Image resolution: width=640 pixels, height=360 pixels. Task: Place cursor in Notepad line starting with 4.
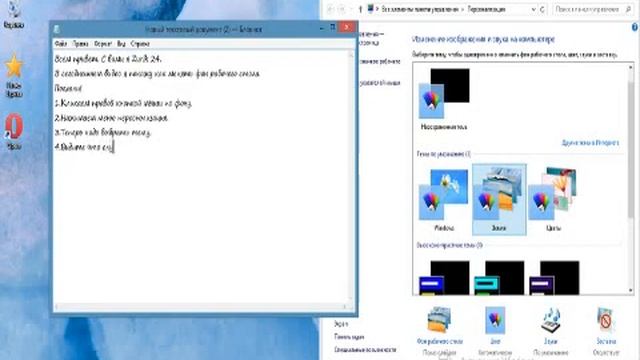click(84, 147)
